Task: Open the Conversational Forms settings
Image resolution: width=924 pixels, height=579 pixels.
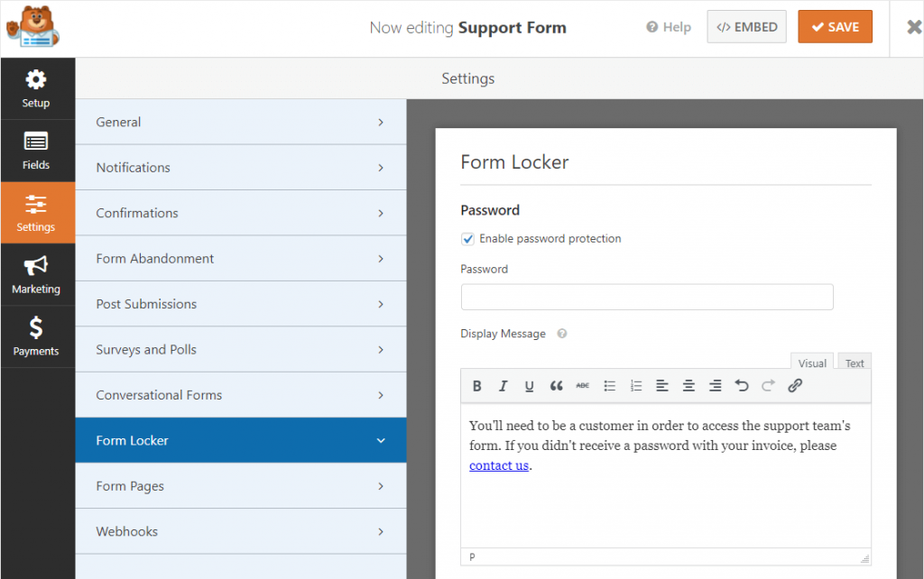Action: click(x=240, y=394)
